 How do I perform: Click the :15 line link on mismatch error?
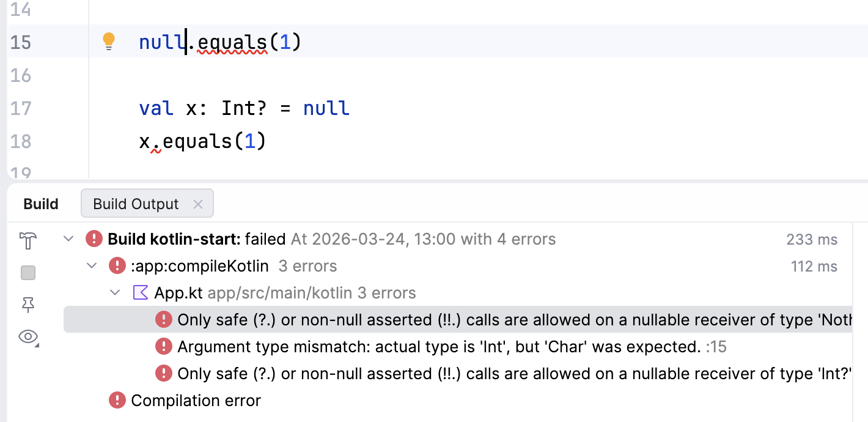716,347
